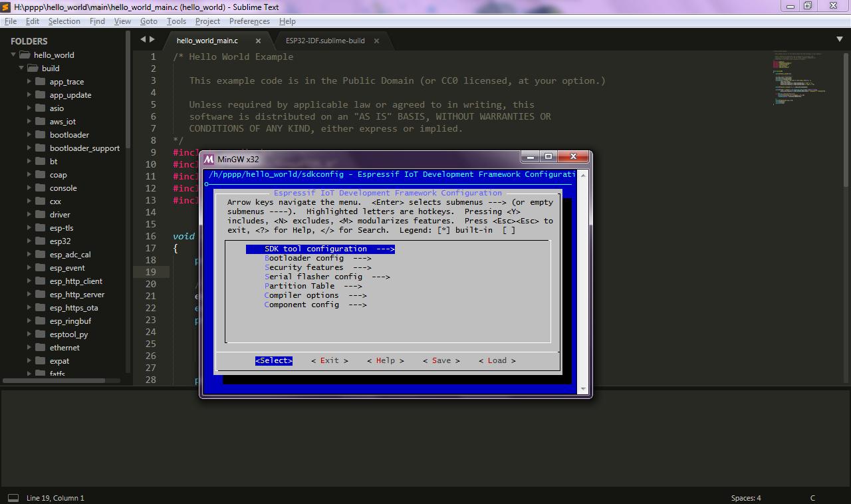The height and width of the screenshot is (504, 851).
Task: Click line number 19 in gutter
Action: [x=150, y=272]
